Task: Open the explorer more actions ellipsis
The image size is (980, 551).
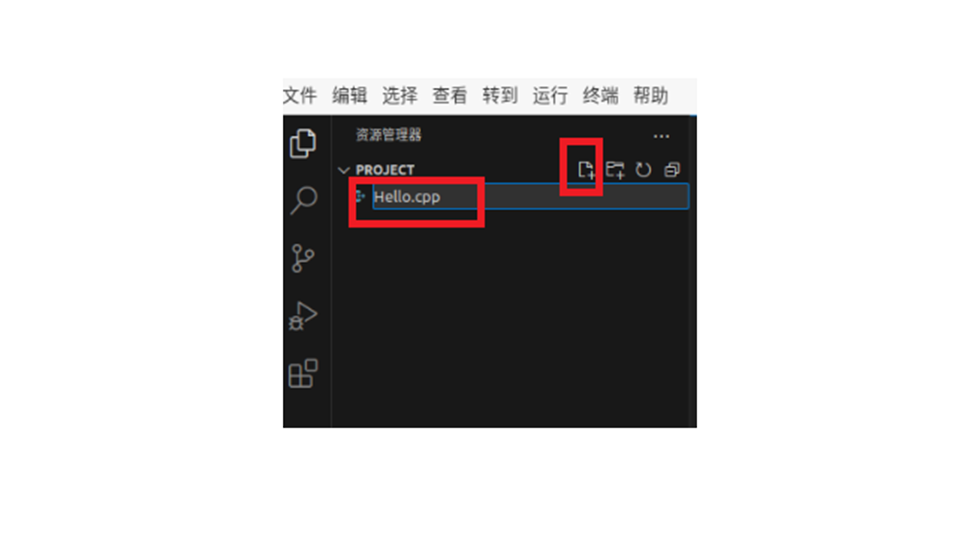Action: (x=661, y=136)
